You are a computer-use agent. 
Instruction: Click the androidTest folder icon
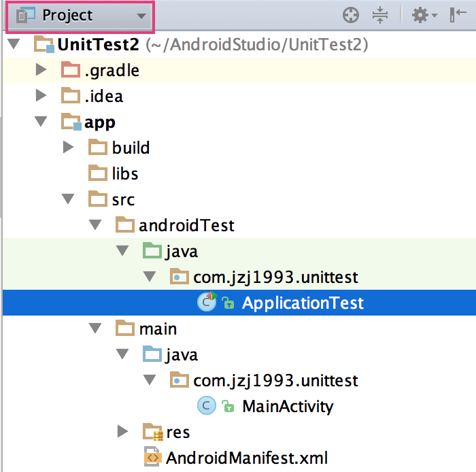click(x=125, y=224)
